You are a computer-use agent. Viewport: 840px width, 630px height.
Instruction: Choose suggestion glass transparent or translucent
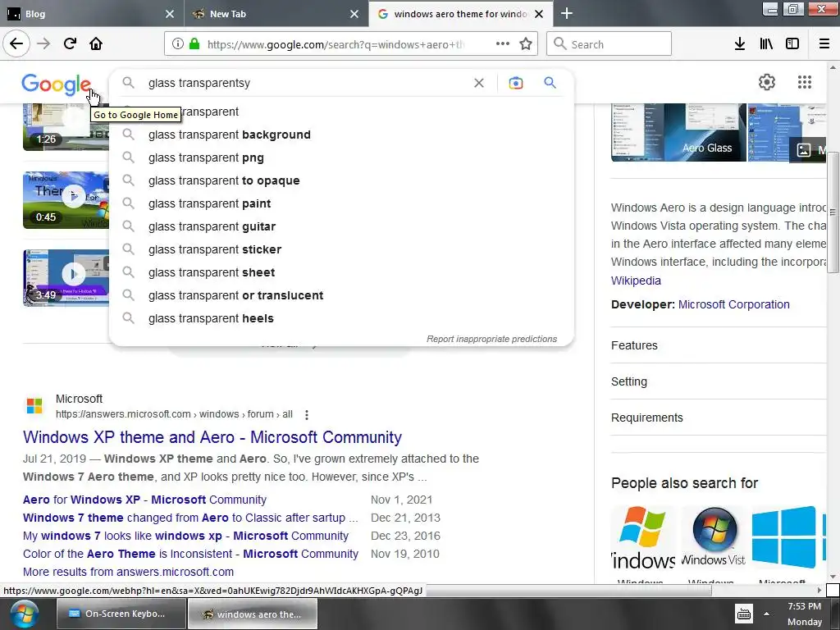(x=341, y=295)
